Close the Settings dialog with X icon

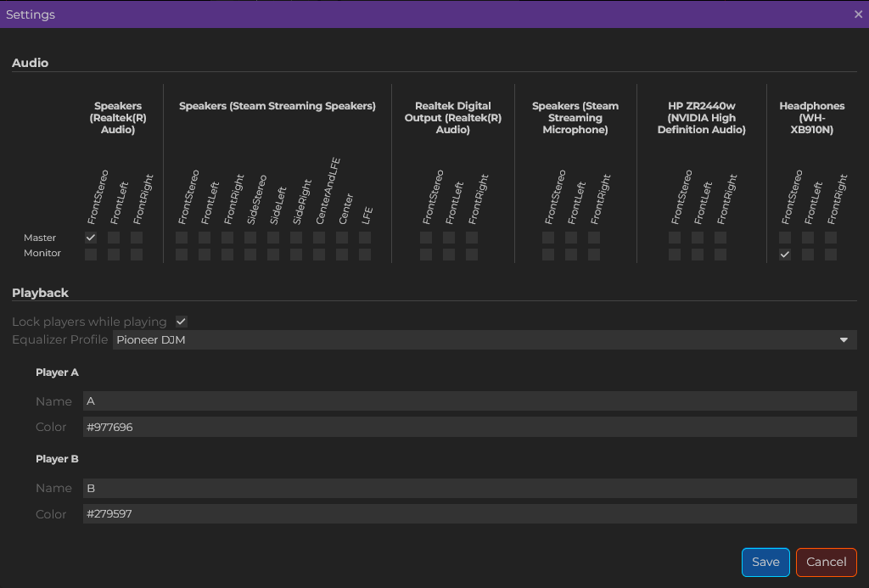pyautogui.click(x=858, y=14)
